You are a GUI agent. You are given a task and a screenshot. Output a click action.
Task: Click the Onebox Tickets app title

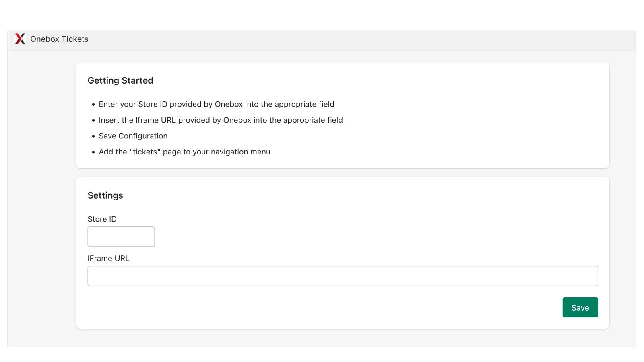point(59,39)
